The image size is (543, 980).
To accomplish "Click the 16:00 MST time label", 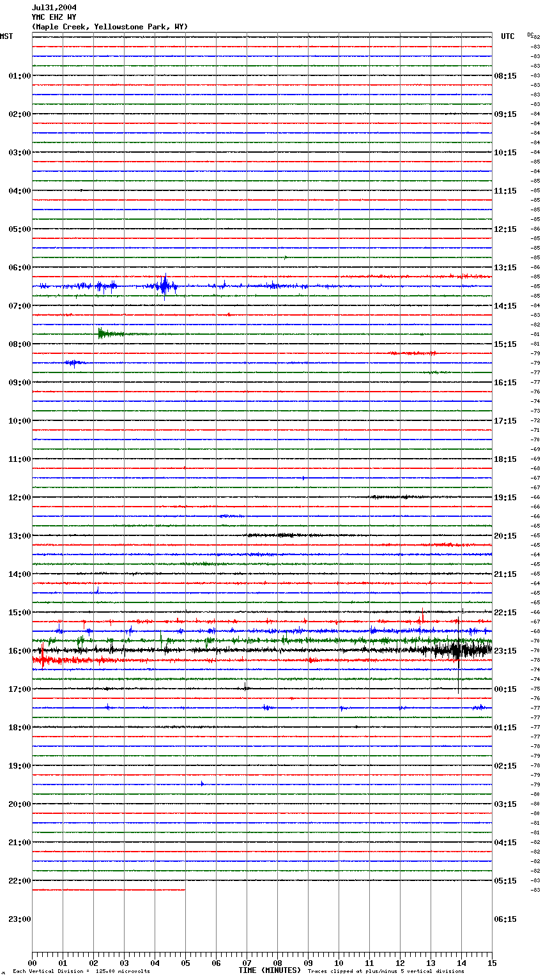I will click(20, 651).
